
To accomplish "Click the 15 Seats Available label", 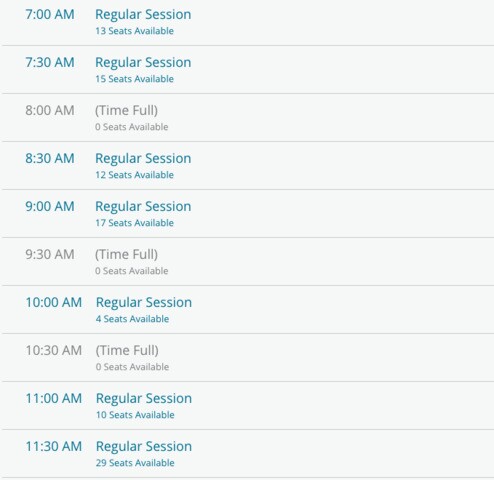I will pyautogui.click(x=134, y=79).
